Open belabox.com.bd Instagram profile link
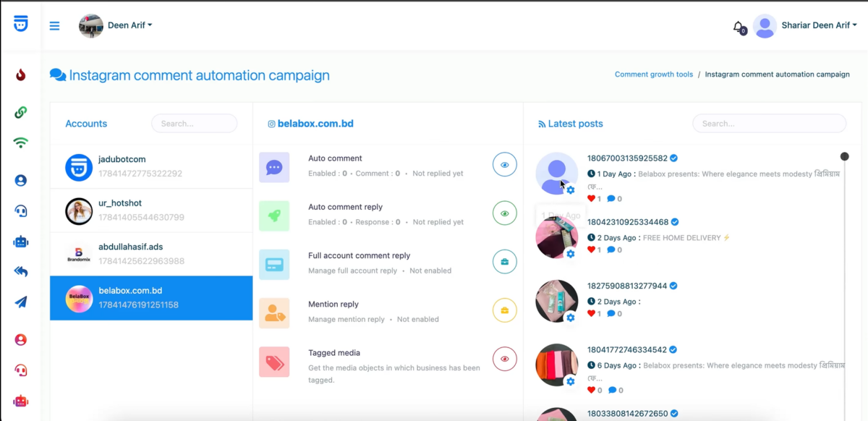The image size is (868, 421). pos(315,124)
